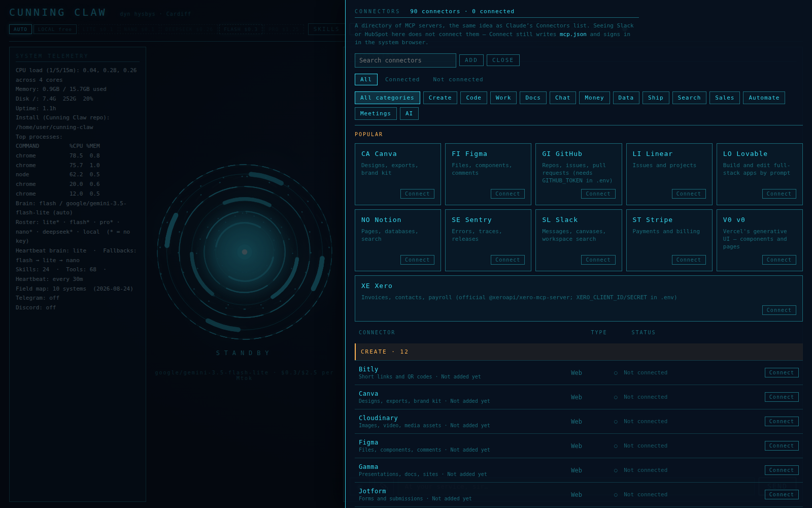Click the mcp.json text in the description

point(573,35)
